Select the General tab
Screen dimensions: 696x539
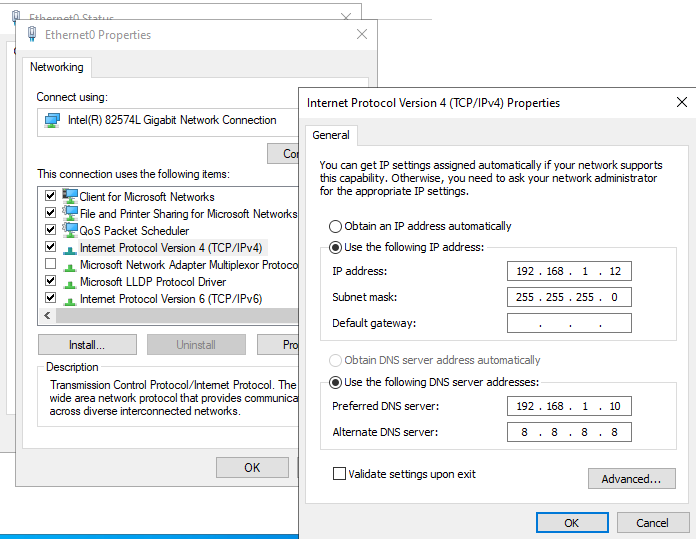coord(331,135)
